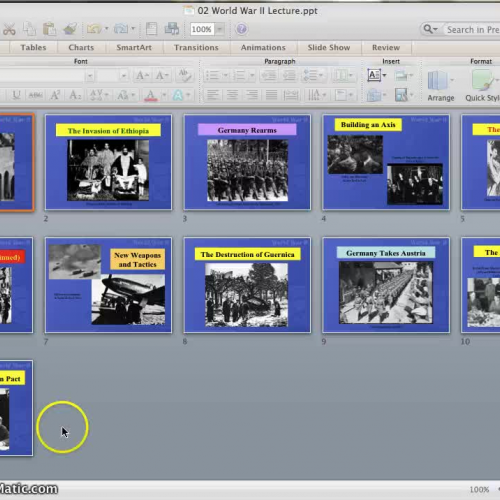Click the Paste clipboard icon

[x=49, y=29]
